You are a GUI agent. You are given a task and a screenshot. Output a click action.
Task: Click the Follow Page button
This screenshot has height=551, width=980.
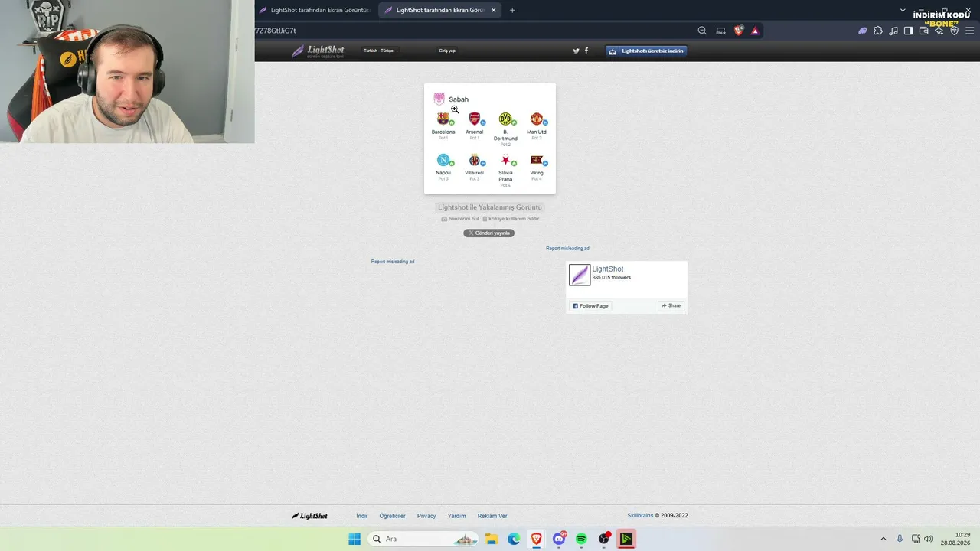click(590, 306)
